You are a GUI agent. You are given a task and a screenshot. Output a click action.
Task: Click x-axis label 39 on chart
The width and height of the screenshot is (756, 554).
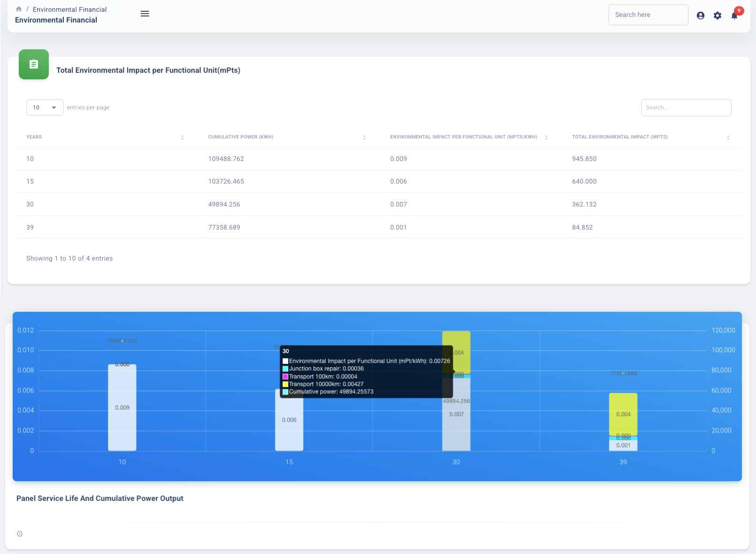tap(623, 462)
